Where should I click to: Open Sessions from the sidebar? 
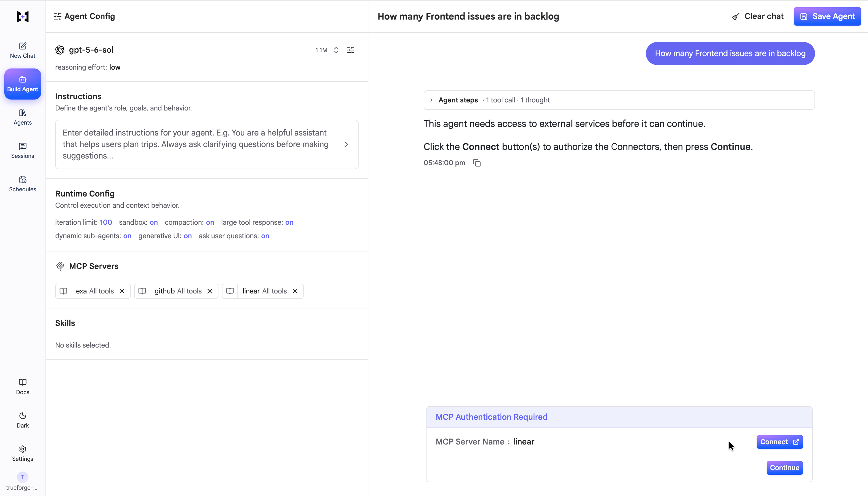[22, 150]
